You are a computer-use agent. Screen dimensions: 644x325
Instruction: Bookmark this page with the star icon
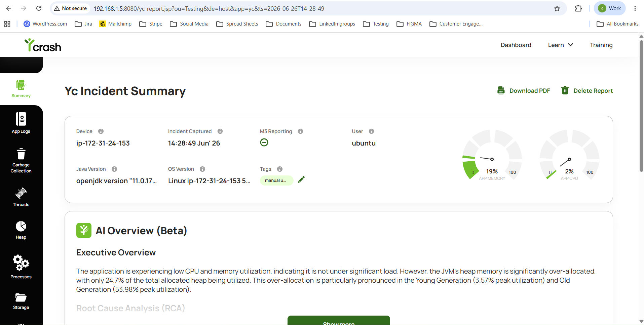pos(557,8)
